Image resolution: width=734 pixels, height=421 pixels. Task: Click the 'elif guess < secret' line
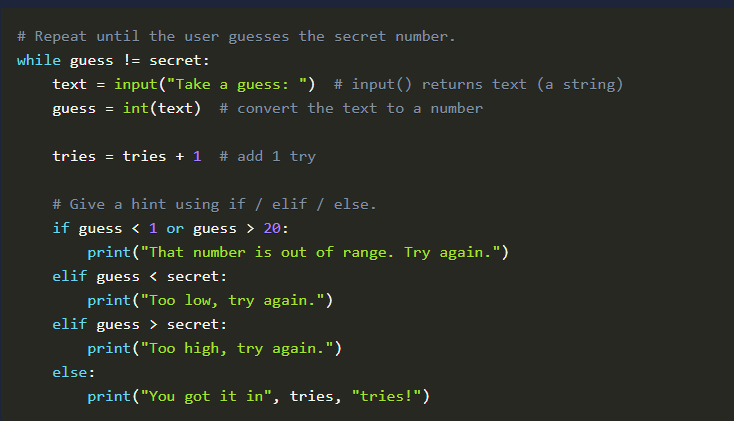click(x=140, y=276)
